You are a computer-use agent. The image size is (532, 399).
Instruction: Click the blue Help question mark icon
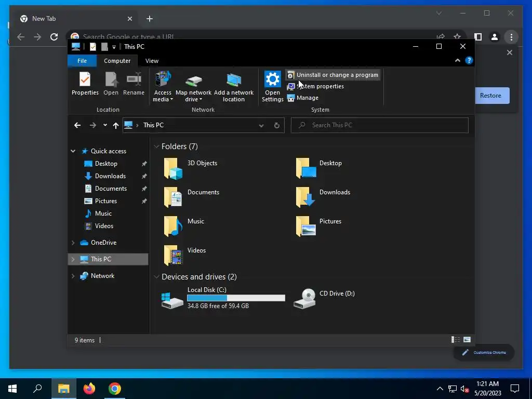[x=469, y=60]
